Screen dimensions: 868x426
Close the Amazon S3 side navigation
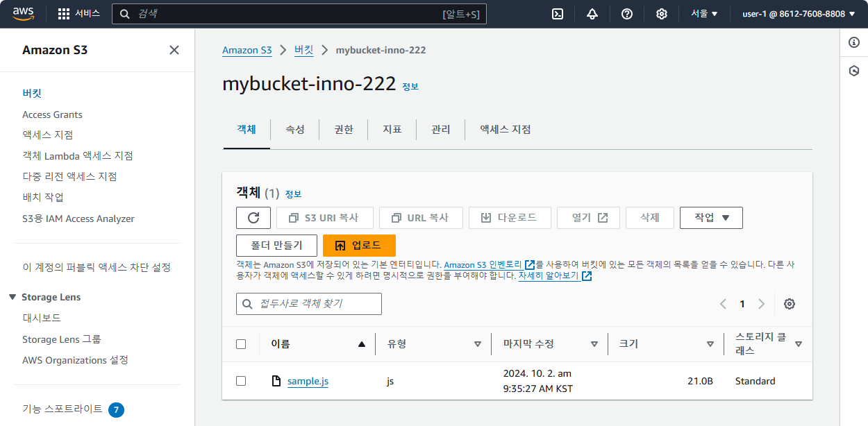(x=174, y=50)
